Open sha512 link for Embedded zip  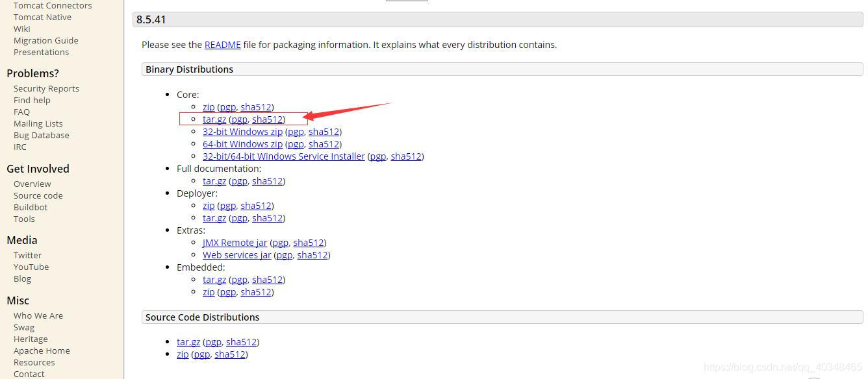[x=255, y=292]
